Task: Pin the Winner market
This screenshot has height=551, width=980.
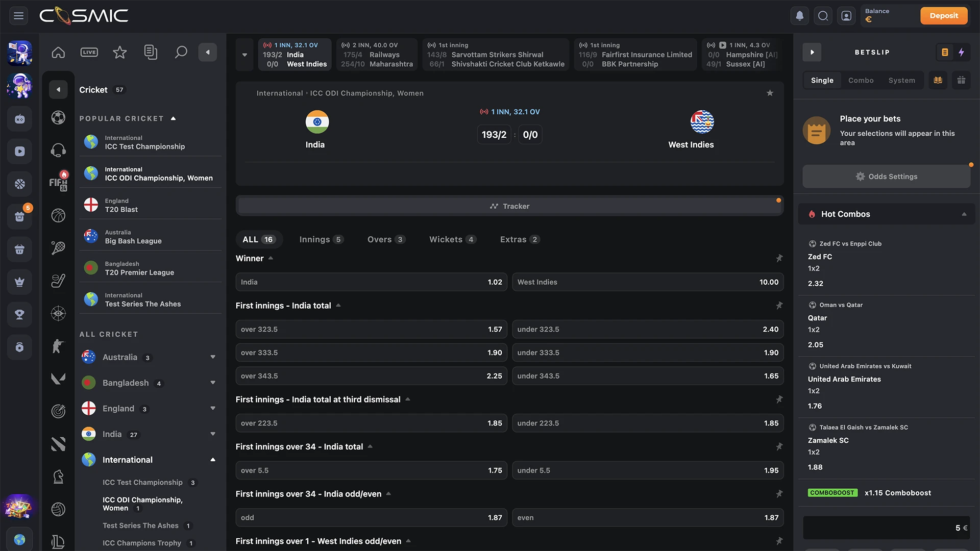Action: pyautogui.click(x=779, y=259)
